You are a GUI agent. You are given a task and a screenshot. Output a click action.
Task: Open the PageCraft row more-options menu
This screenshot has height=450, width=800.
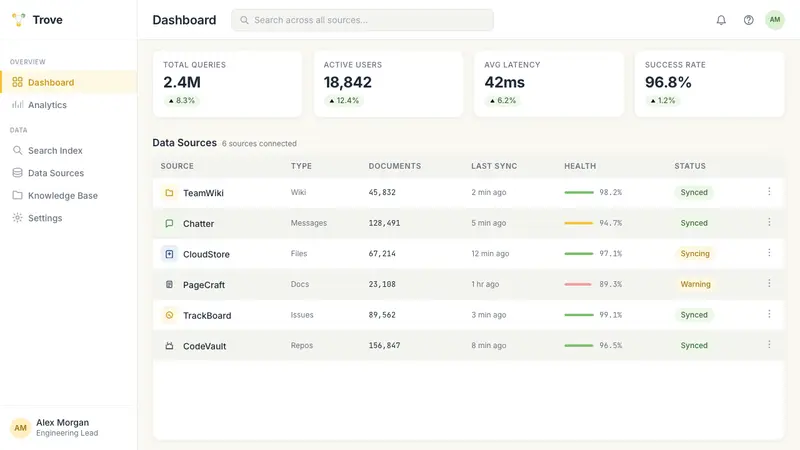(x=769, y=284)
